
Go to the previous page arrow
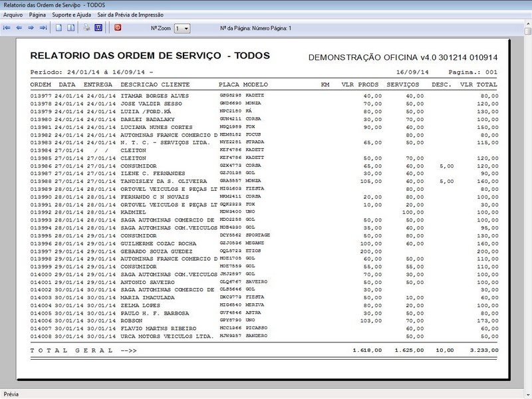click(x=19, y=28)
